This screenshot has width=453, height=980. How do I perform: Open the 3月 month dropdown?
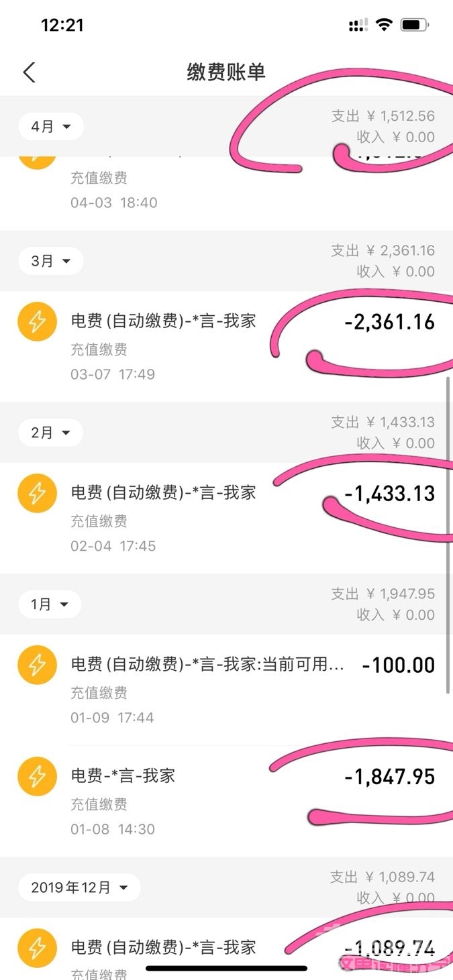click(50, 261)
